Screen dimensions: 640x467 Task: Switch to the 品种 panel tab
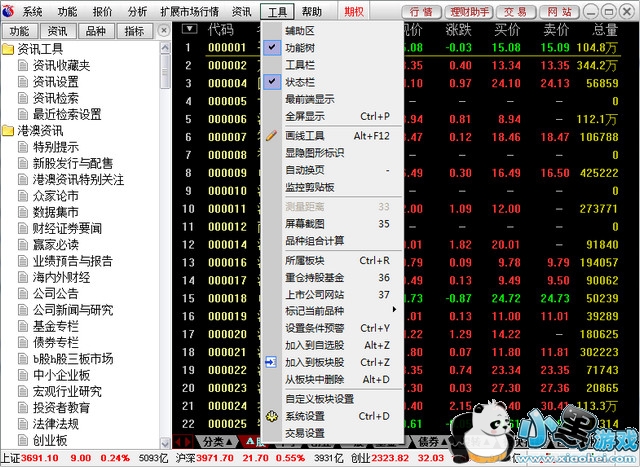[x=95, y=31]
